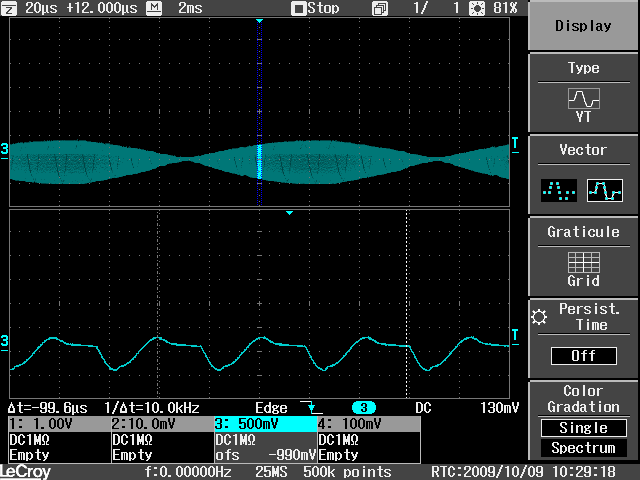This screenshot has width=640, height=480.
Task: Click the Edge trigger type label
Action: (x=271, y=408)
